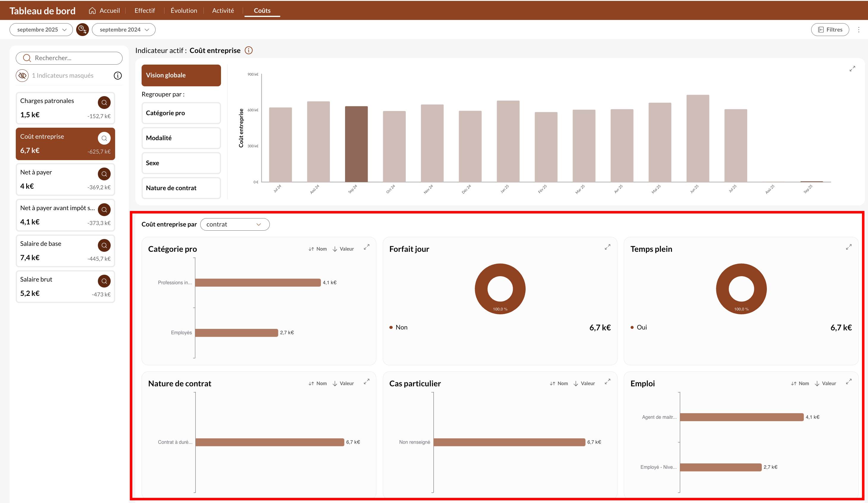Expand the Forfait jour donut chart
Image resolution: width=868 pixels, height=503 pixels.
607,247
